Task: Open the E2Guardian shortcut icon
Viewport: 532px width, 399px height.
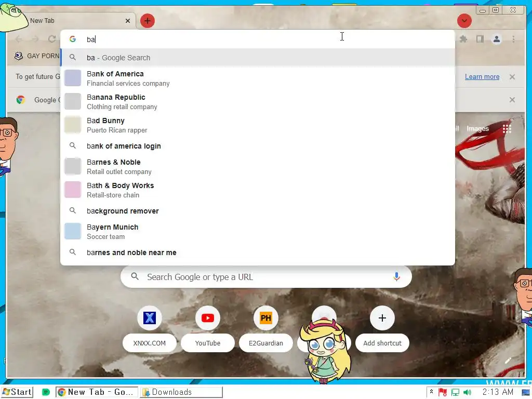Action: (x=265, y=318)
